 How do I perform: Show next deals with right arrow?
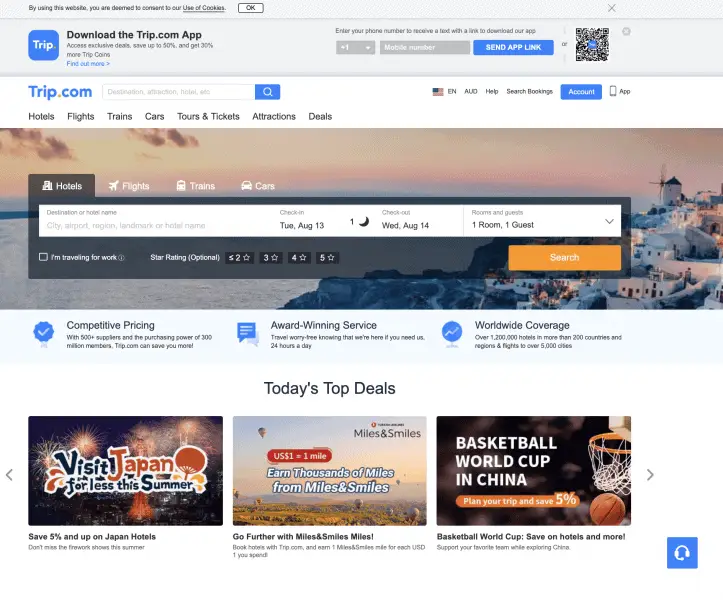click(x=650, y=475)
